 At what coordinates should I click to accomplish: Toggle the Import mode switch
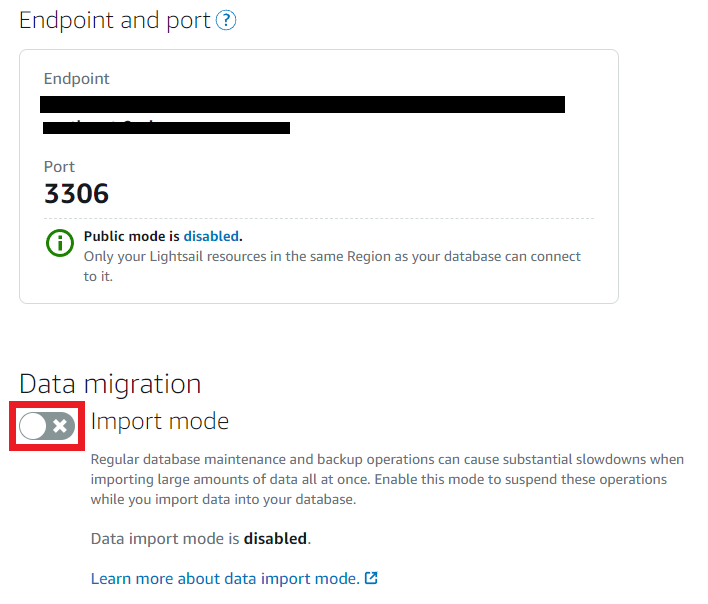click(47, 426)
